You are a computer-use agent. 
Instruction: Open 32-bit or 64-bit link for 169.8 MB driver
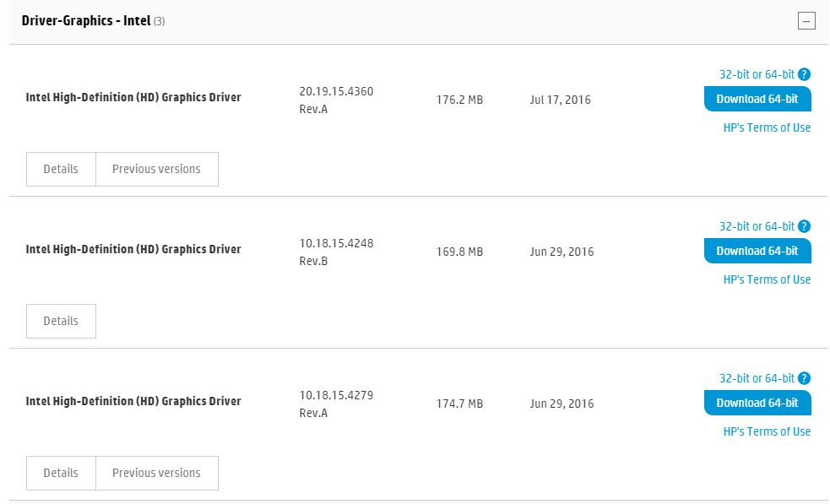pos(757,226)
